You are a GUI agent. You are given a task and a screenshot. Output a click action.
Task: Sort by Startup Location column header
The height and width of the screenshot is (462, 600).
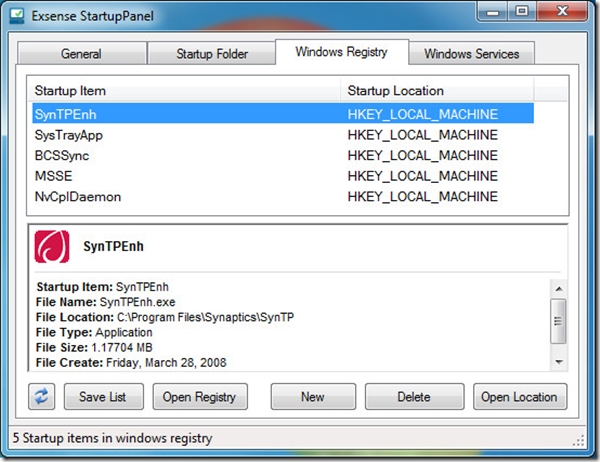click(437, 91)
